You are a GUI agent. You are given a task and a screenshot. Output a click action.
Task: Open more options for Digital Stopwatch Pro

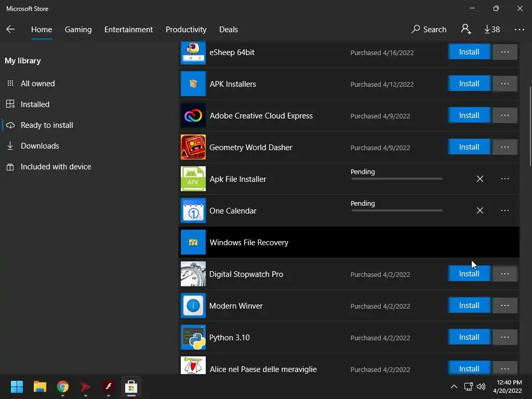pyautogui.click(x=505, y=274)
